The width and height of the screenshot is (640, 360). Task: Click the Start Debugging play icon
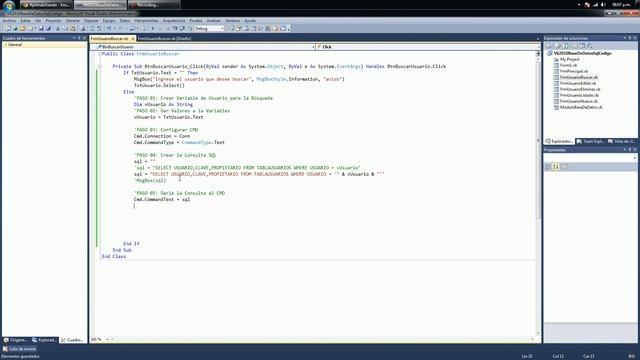[153, 29]
